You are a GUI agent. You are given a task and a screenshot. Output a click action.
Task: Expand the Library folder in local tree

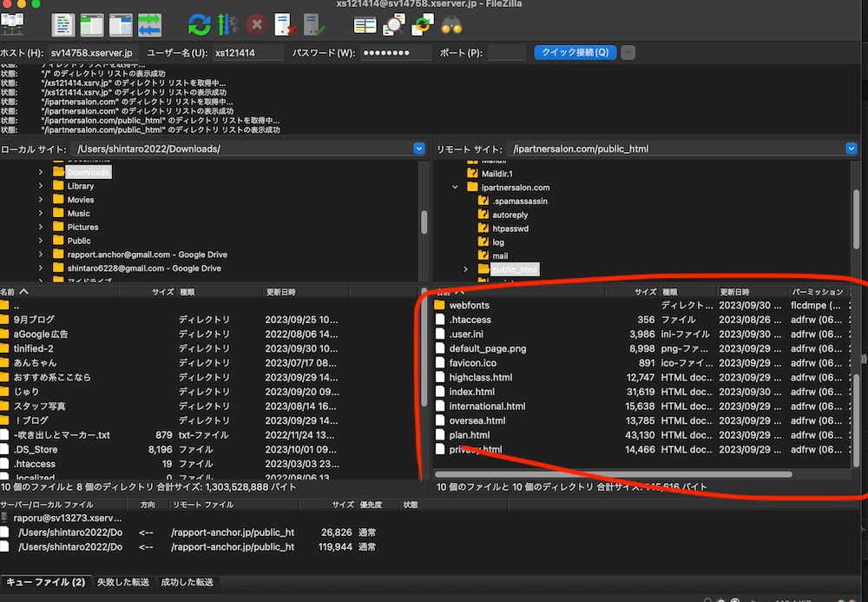tap(41, 186)
